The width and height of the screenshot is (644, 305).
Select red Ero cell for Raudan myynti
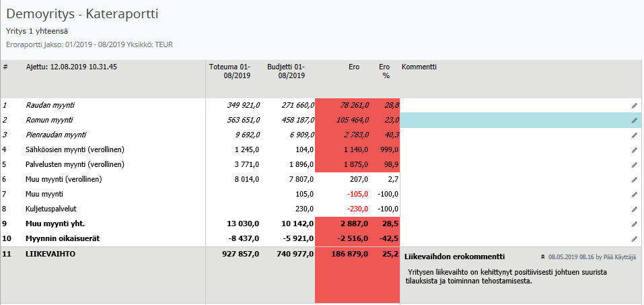pos(349,106)
